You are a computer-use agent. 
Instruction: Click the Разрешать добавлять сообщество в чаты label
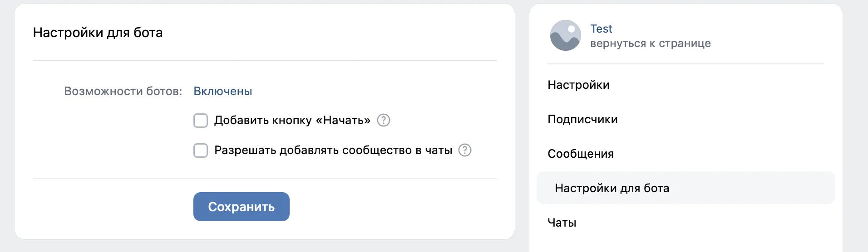point(333,150)
